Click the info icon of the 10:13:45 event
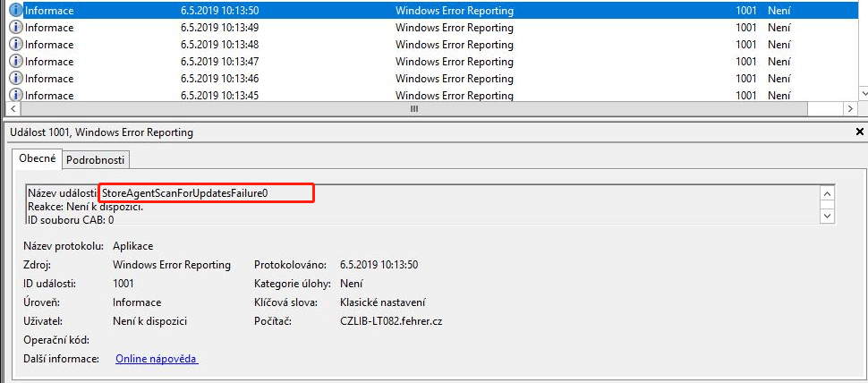This screenshot has height=383, width=868. [x=15, y=95]
